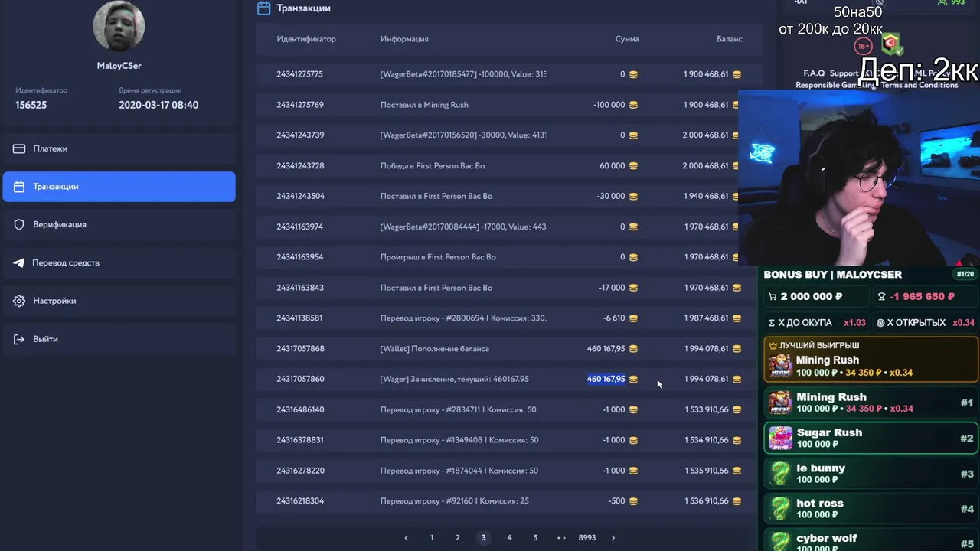
Task: Click the le bunny #3 bonus entry
Action: pyautogui.click(x=871, y=474)
